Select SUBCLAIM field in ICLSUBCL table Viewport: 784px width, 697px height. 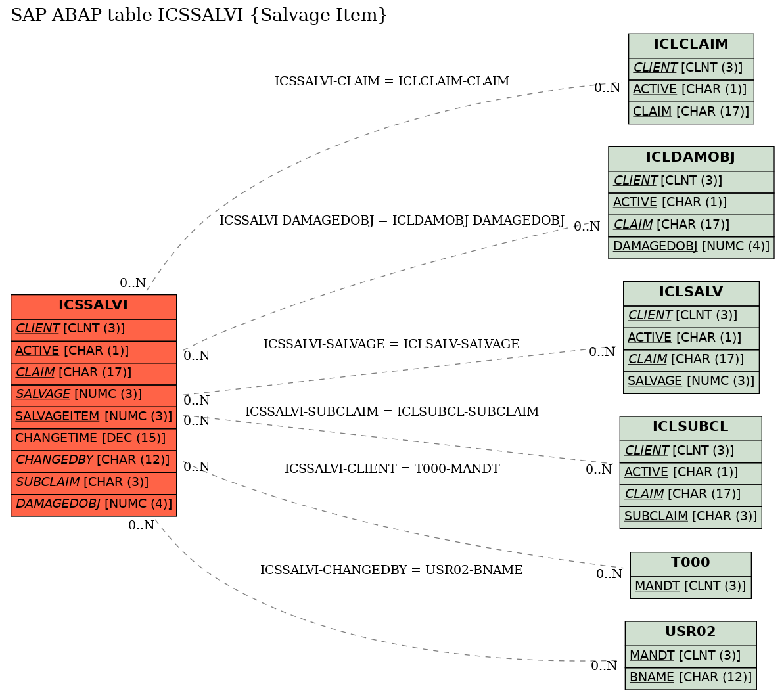[x=691, y=516]
